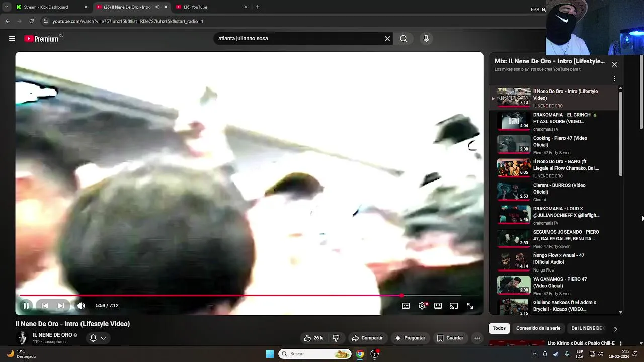Show more filter chips arrow
This screenshot has height=362, width=644.
(615, 329)
